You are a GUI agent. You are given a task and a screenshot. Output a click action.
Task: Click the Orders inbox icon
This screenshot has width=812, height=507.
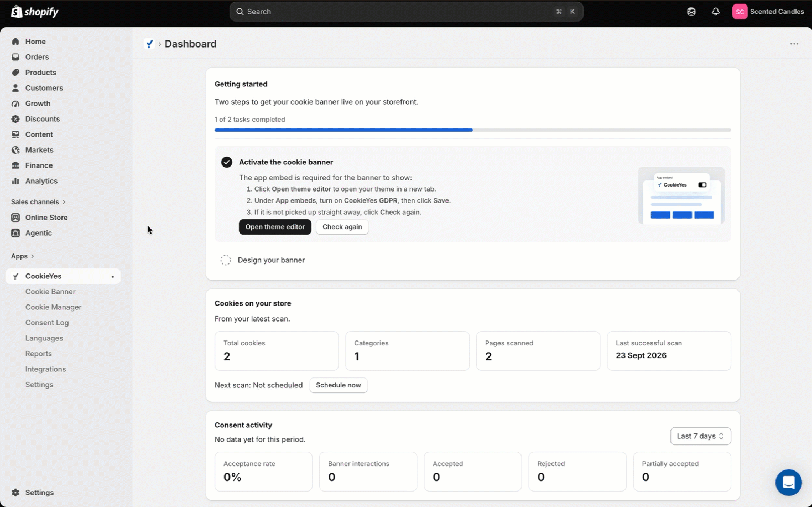click(x=15, y=57)
